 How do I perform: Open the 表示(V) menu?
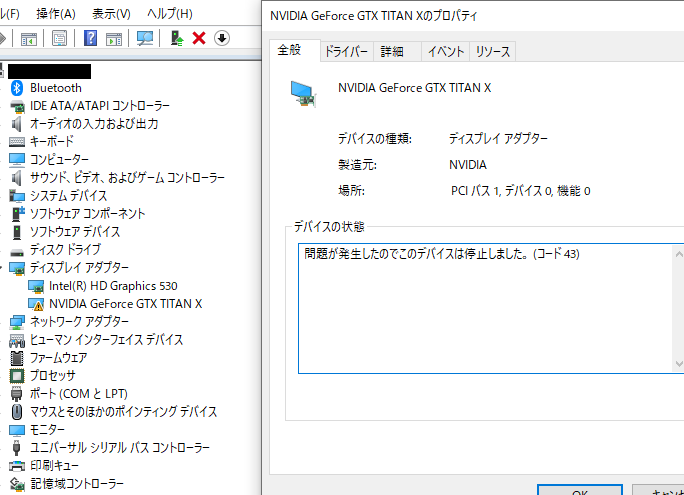tap(111, 14)
